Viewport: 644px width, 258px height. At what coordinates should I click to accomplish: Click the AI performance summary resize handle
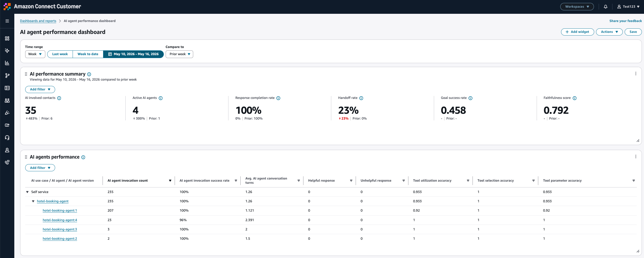638,141
